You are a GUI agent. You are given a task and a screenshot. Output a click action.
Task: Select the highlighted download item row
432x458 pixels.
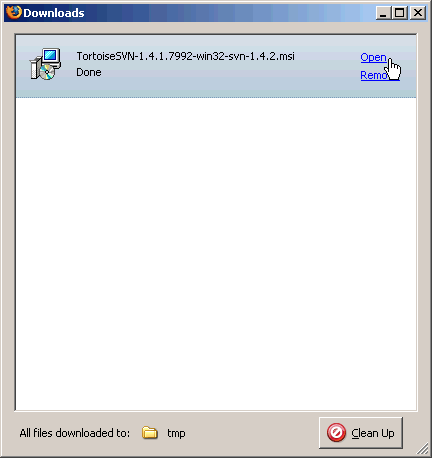(216, 66)
